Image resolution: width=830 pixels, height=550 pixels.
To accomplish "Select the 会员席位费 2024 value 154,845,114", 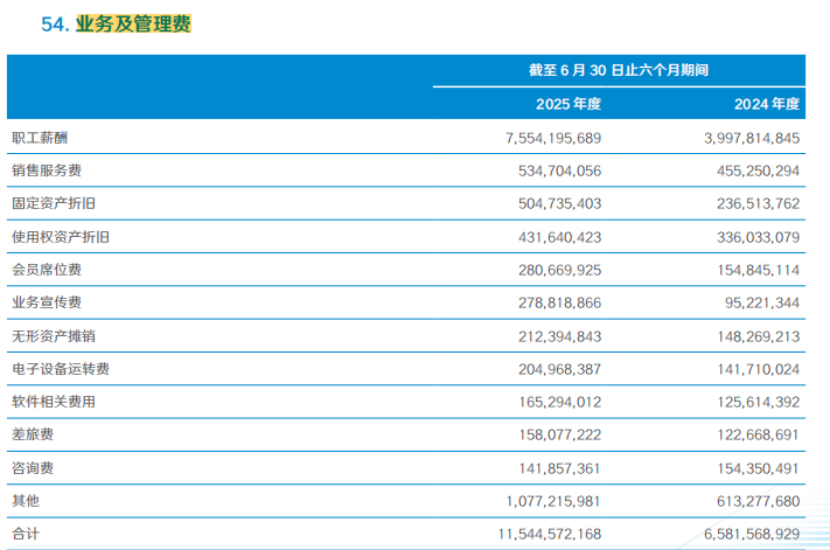I will click(x=758, y=270).
